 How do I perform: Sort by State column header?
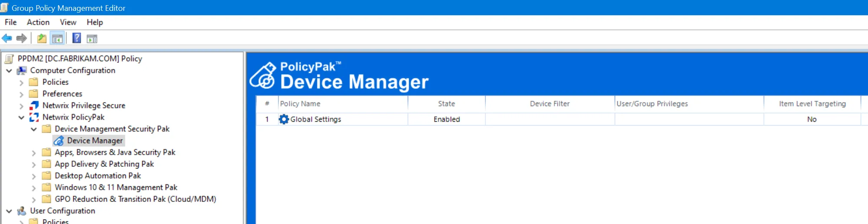446,104
